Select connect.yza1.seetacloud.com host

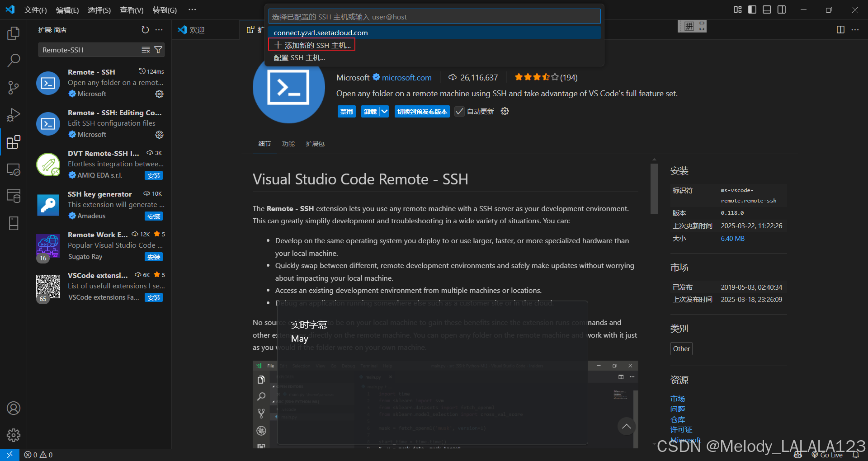pos(434,33)
